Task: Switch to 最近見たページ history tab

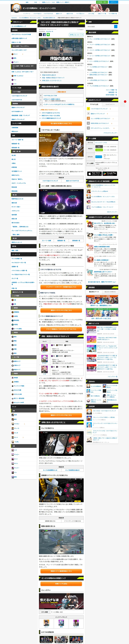Action: click(x=94, y=292)
